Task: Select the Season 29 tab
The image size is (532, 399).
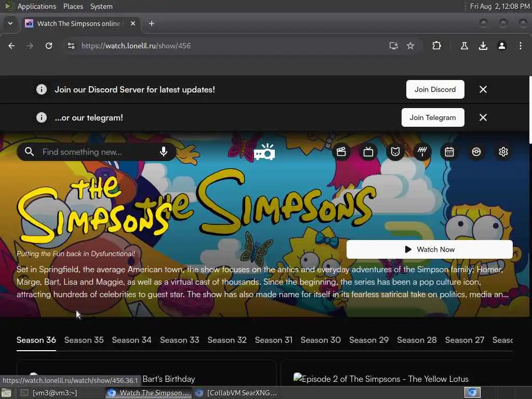Action: (x=369, y=340)
